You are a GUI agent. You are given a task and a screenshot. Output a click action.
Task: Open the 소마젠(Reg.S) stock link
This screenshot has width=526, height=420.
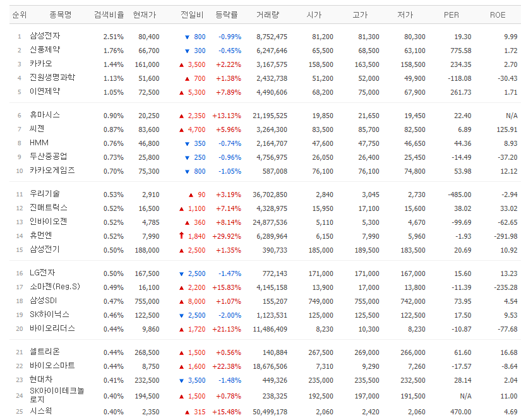pyautogui.click(x=55, y=287)
